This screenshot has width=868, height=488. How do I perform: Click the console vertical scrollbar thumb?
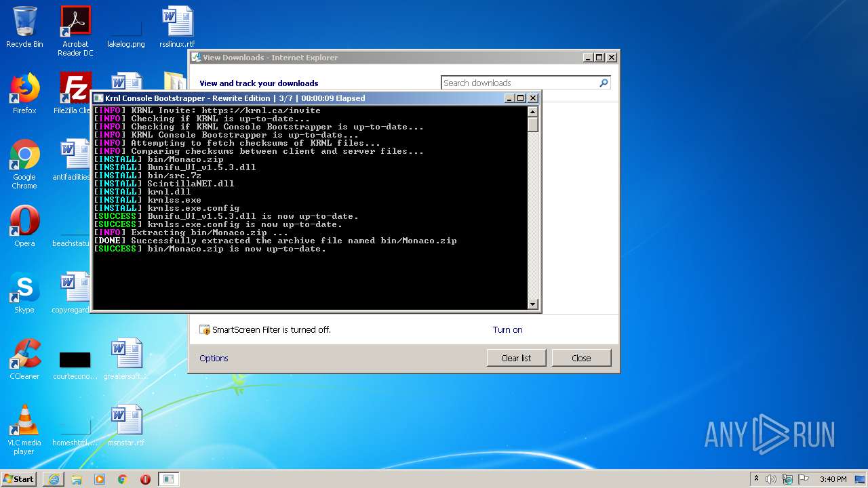click(x=533, y=125)
